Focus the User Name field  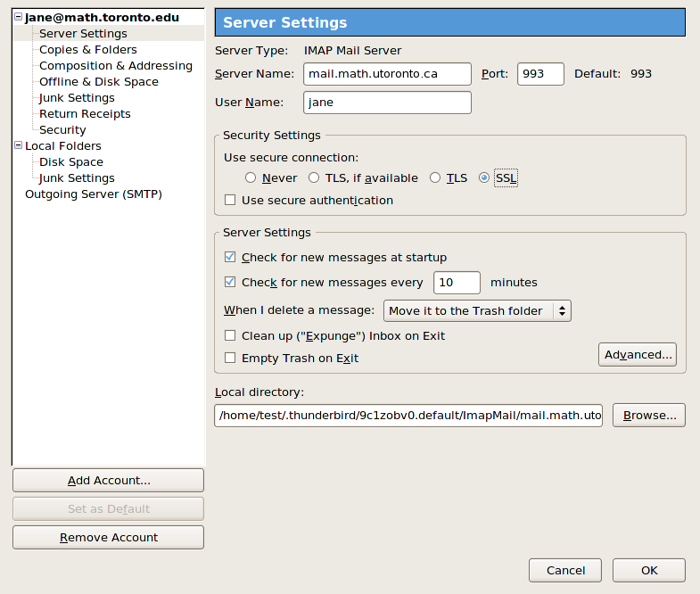click(x=387, y=103)
